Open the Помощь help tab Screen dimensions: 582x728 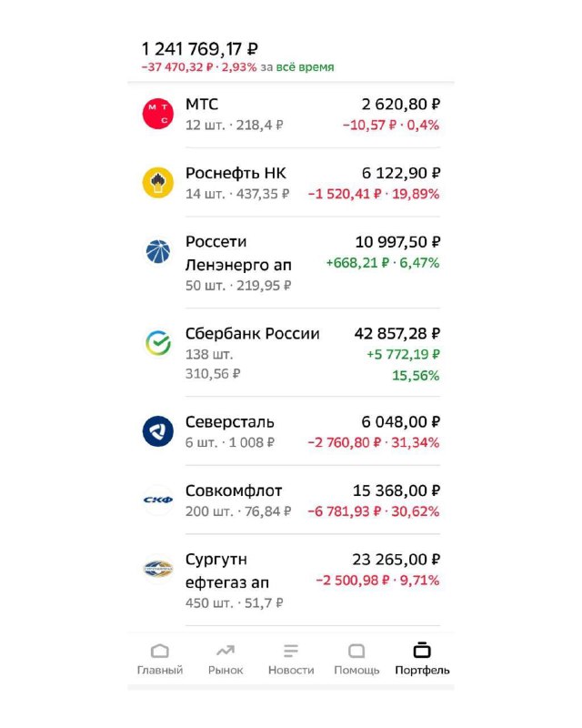[356, 659]
